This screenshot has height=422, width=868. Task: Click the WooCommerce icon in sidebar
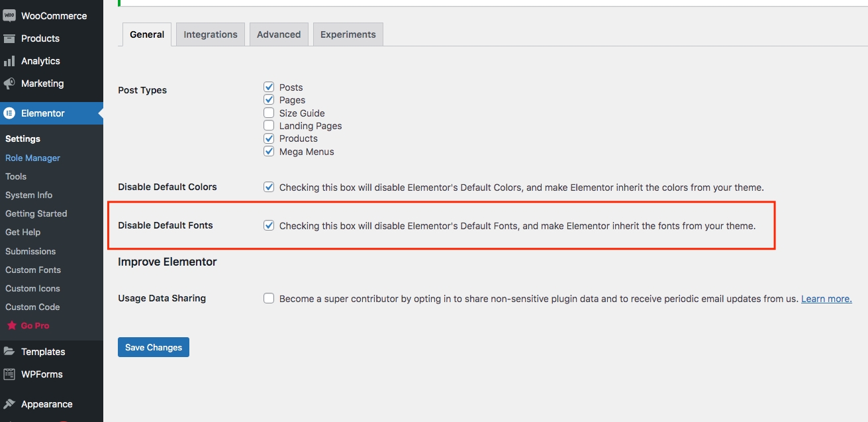(x=9, y=16)
